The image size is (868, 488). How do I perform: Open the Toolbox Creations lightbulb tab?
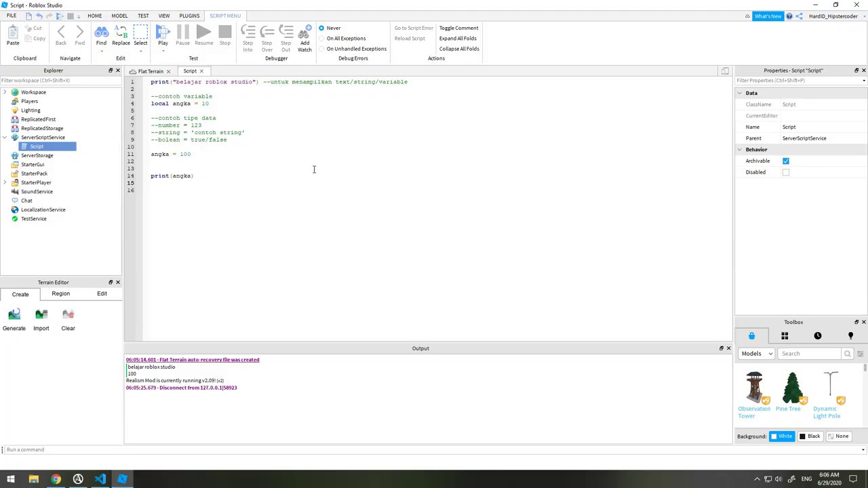(x=850, y=336)
